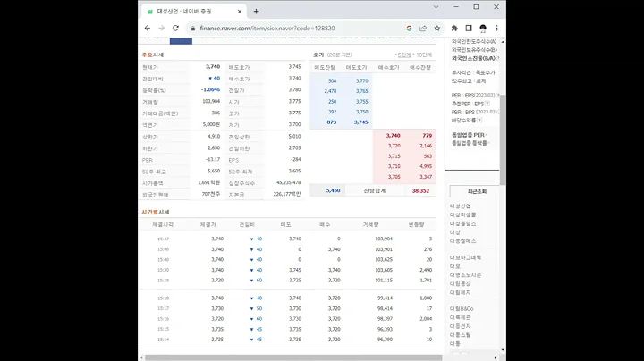This screenshot has height=361, width=644.
Task: Open 대성홀딩스 in recent list
Action: (x=463, y=224)
